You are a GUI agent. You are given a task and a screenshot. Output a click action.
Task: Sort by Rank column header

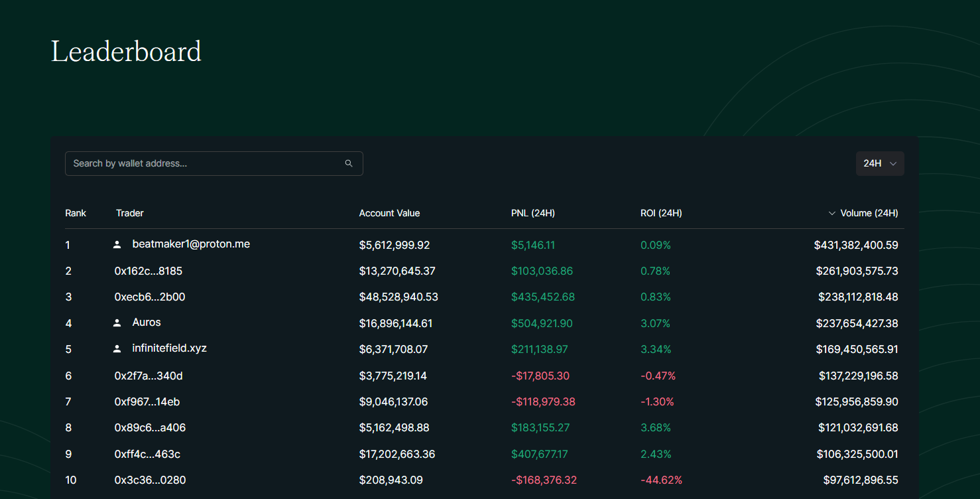click(76, 213)
